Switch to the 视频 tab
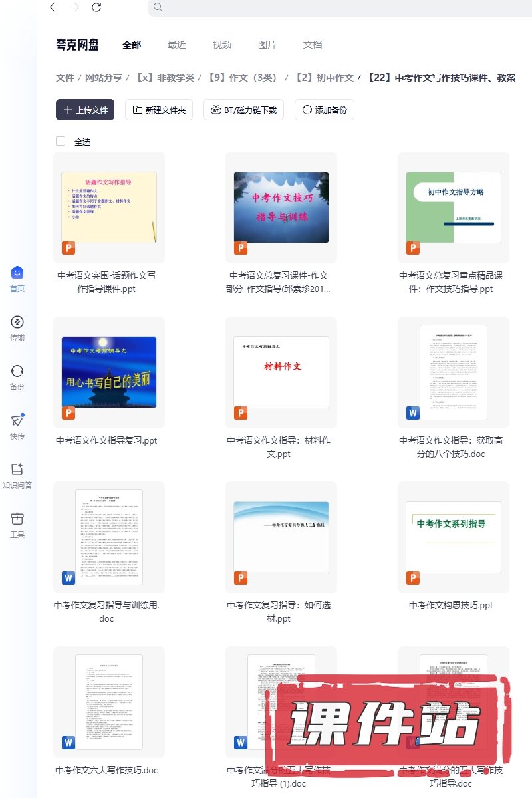532x798 pixels. 222,45
